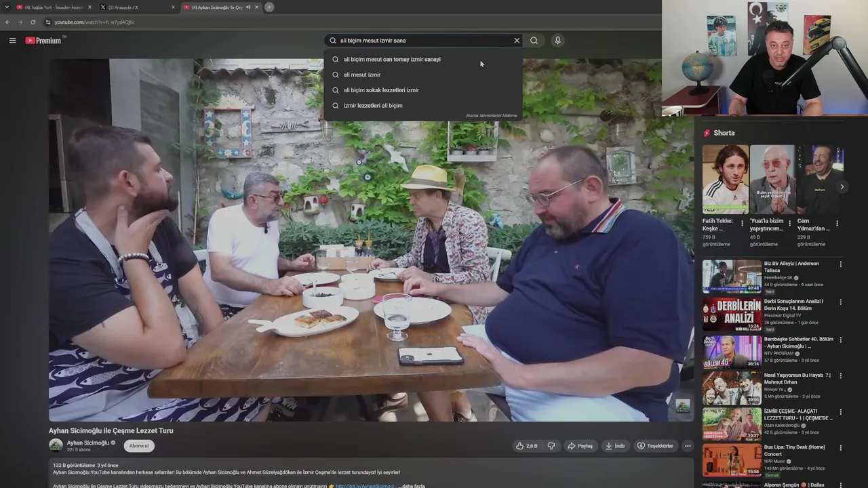868x488 pixels.
Task: Click the video player to pause
Action: pyautogui.click(x=372, y=240)
